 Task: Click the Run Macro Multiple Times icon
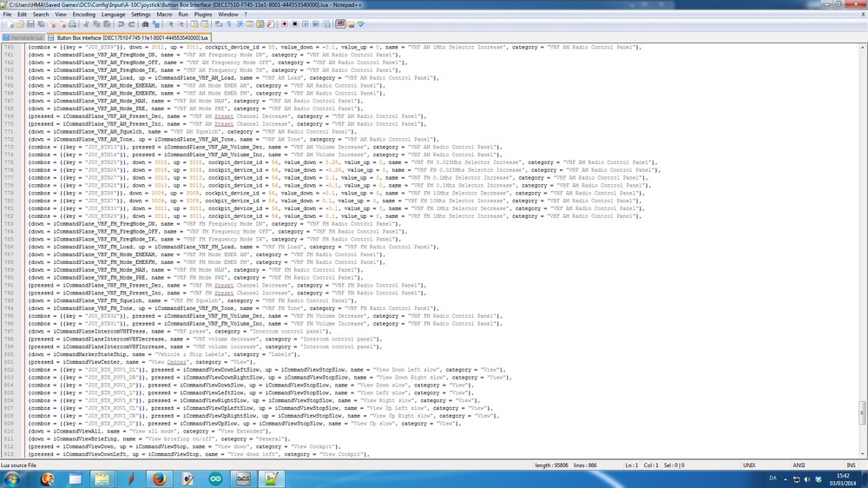[x=316, y=24]
